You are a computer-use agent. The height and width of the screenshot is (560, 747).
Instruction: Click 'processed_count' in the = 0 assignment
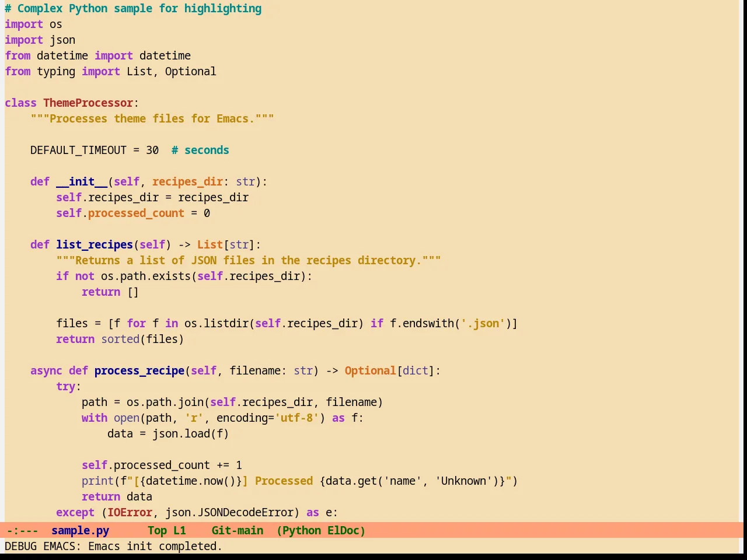coord(136,213)
